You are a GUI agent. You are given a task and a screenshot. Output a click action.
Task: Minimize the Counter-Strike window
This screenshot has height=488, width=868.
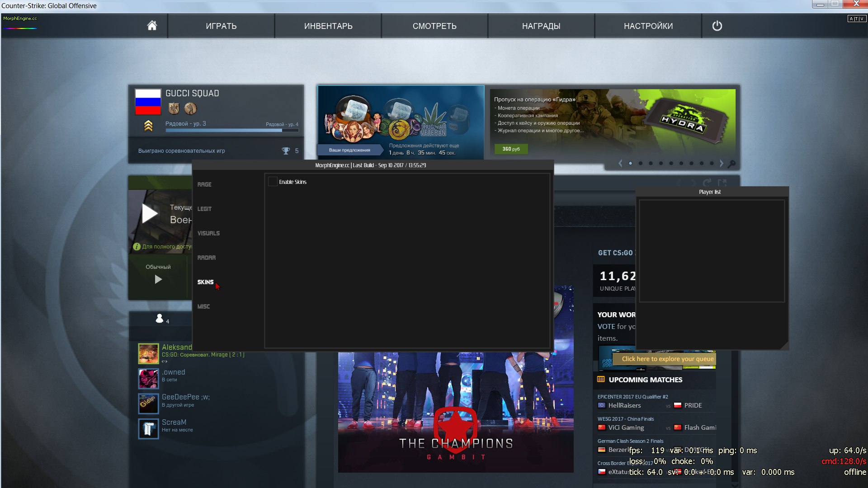820,4
